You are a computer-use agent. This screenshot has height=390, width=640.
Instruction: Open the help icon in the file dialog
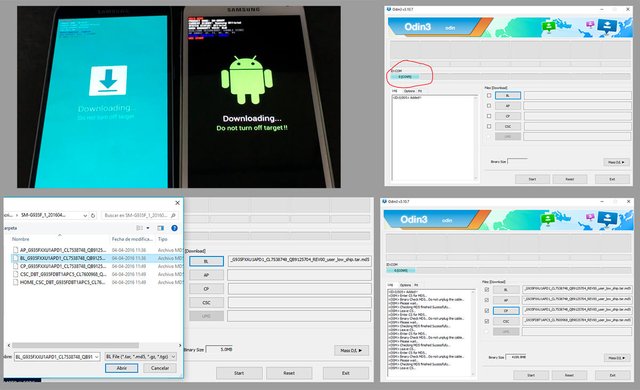pos(174,228)
